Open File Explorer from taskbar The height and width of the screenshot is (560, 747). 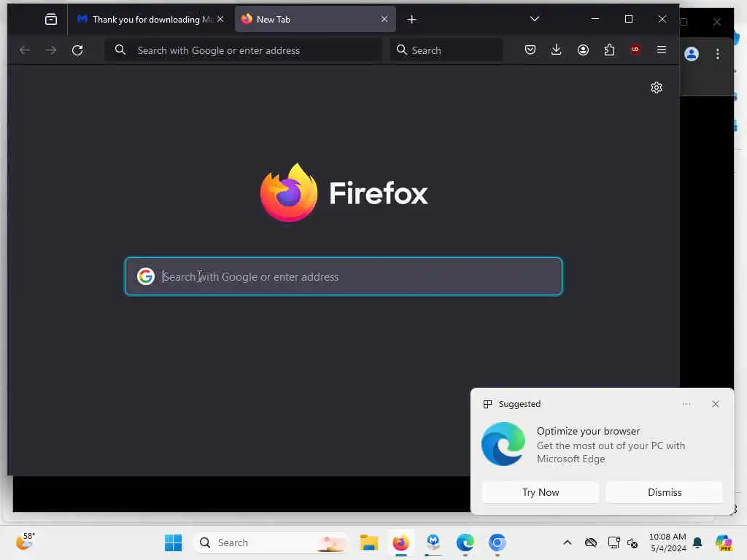(368, 542)
